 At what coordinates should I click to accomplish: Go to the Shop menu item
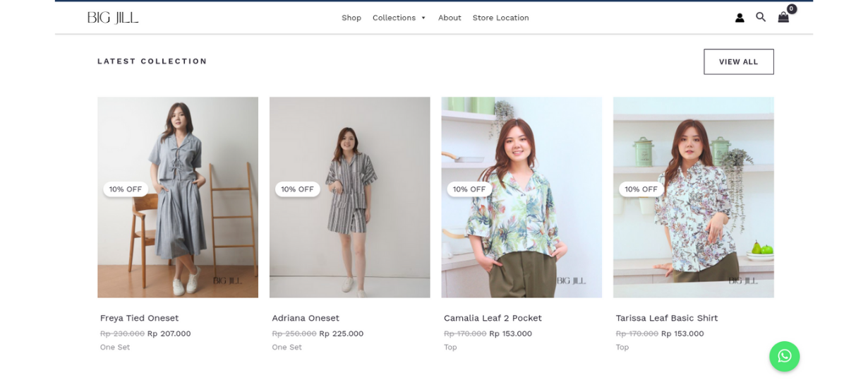tap(351, 18)
